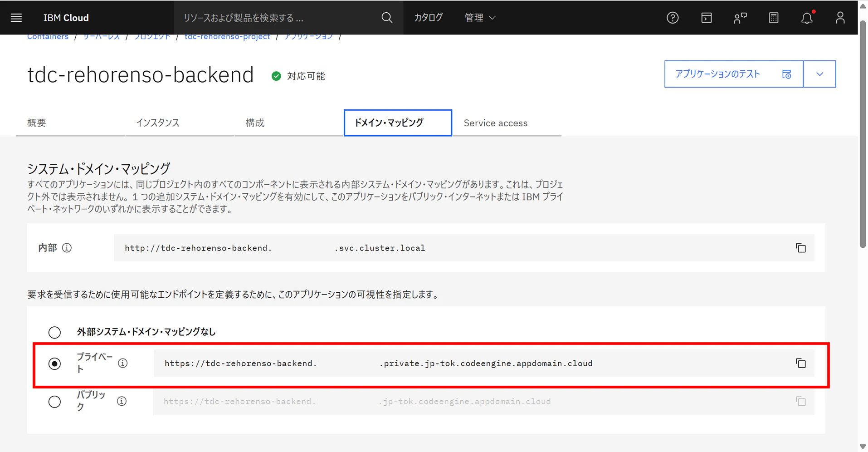The height and width of the screenshot is (452, 868).
Task: Click the tdc-rehorenso-backend page title
Action: click(140, 74)
